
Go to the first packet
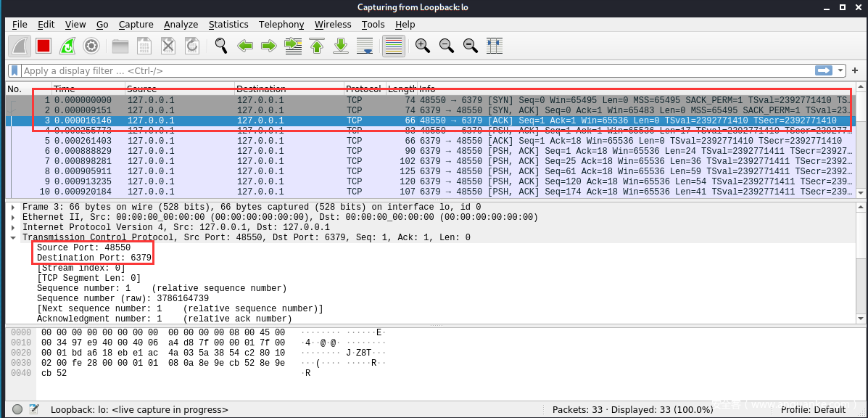(x=317, y=46)
